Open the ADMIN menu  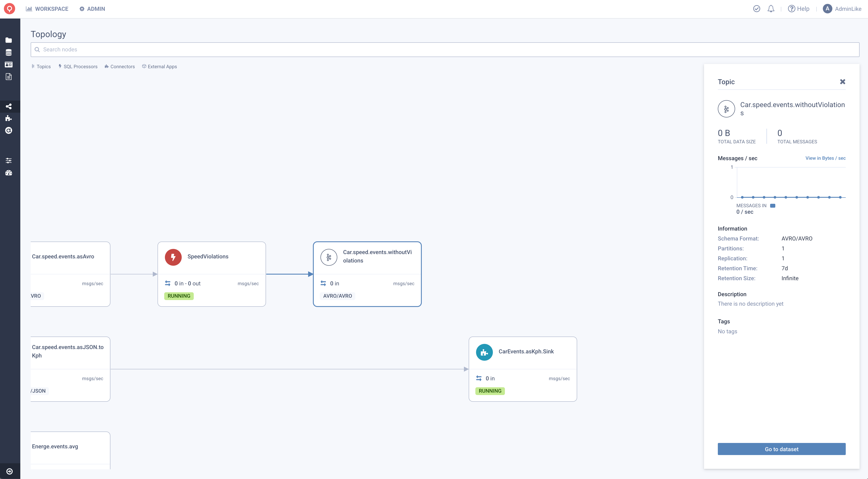tap(92, 9)
